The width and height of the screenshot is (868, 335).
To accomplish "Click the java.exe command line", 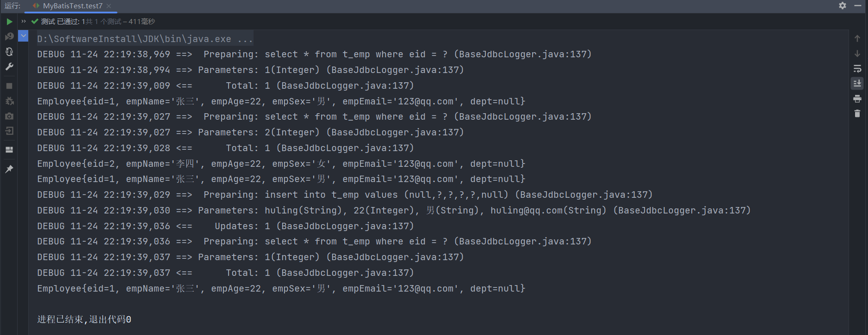I will (145, 39).
